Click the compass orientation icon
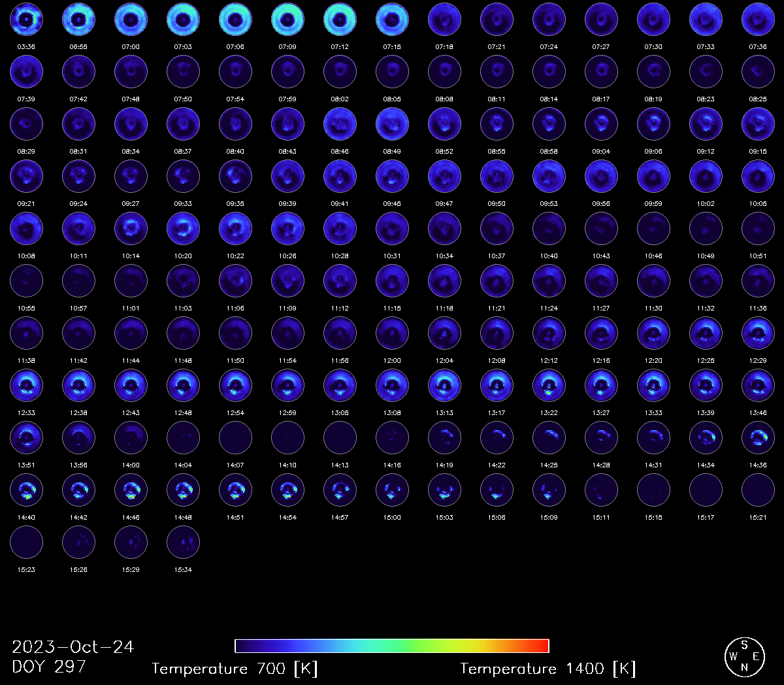Viewport: 784px width, 685px height. click(744, 656)
